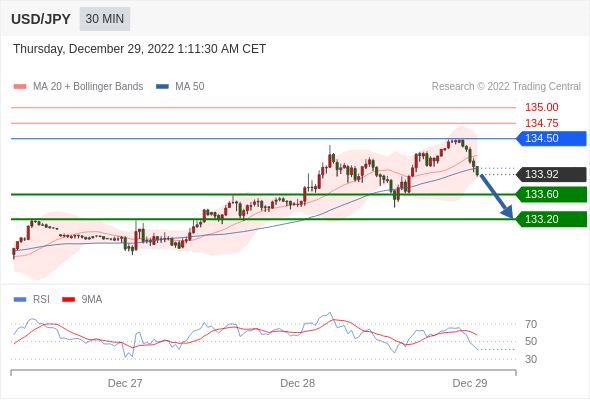590x400 pixels.
Task: Select the 133.92 current price tag
Action: coord(551,175)
